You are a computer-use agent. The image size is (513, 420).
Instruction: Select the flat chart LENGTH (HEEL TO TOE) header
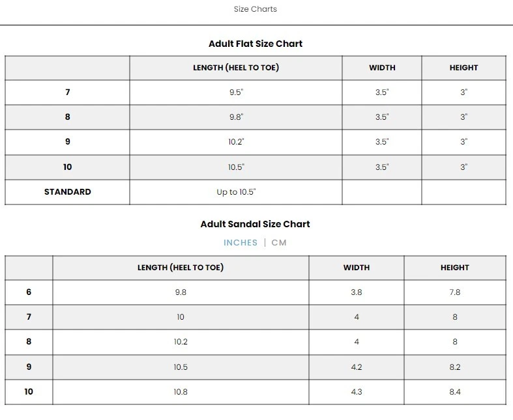[x=236, y=68]
